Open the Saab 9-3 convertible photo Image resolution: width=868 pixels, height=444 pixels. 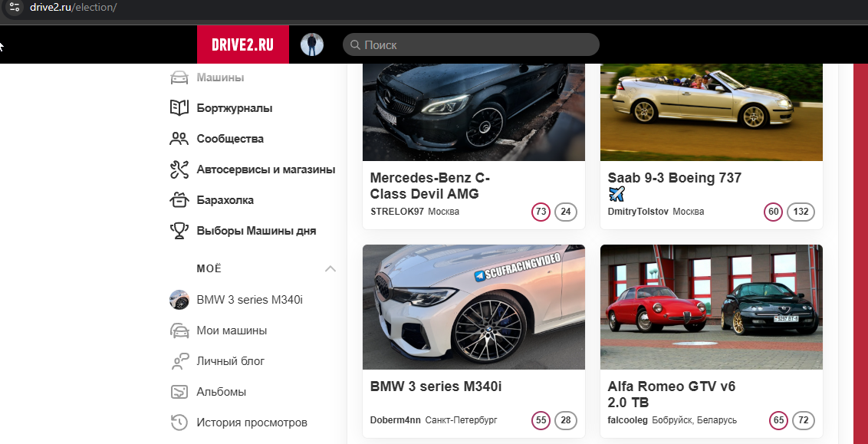[x=712, y=113]
